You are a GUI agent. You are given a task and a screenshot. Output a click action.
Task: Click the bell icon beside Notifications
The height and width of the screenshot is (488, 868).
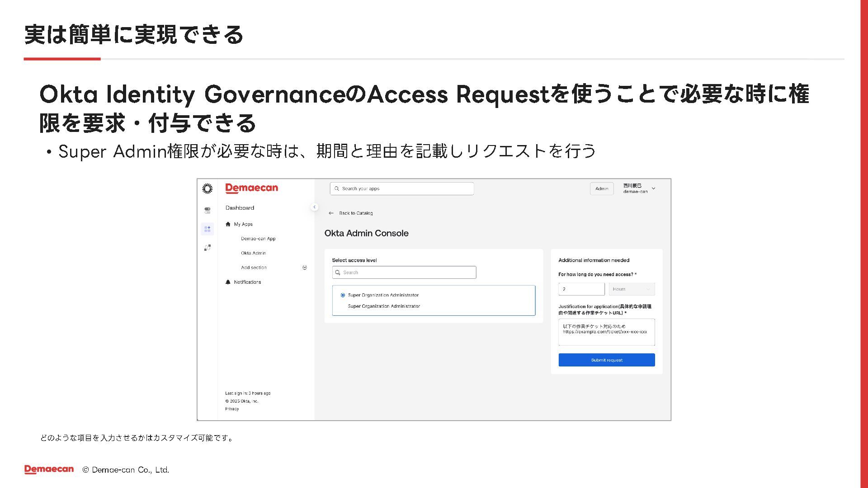[x=228, y=282]
